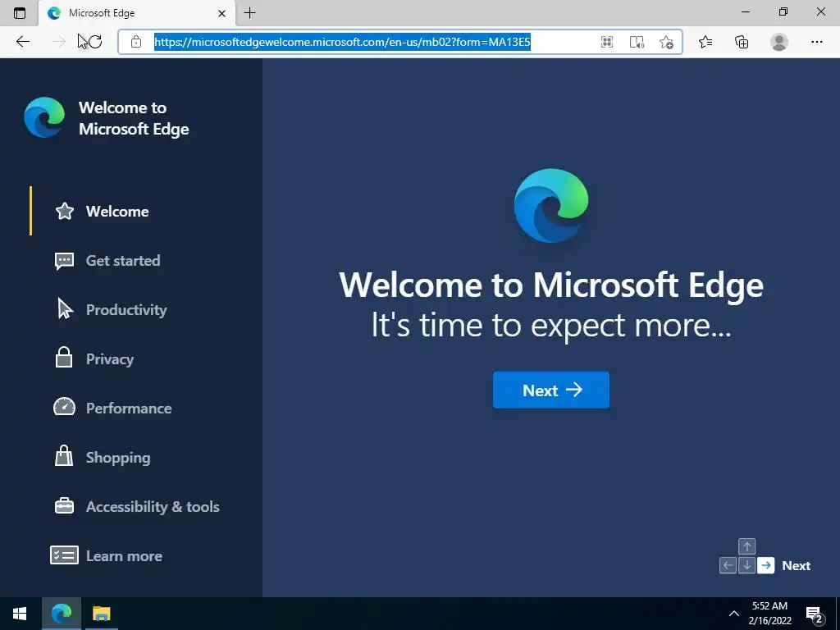The image size is (840, 630).
Task: Click the large center Edge logo
Action: 550,205
